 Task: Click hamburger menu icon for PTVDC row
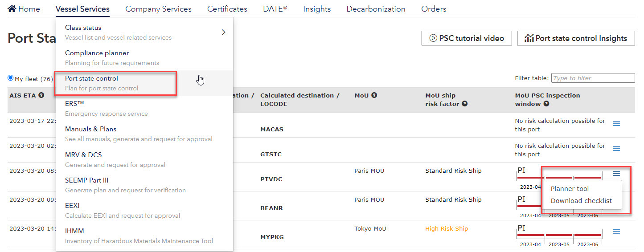point(616,174)
